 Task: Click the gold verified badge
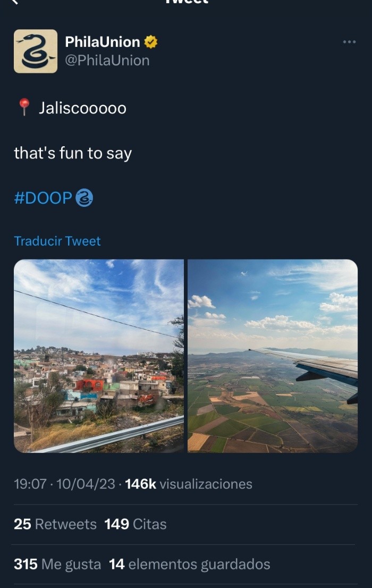[151, 42]
